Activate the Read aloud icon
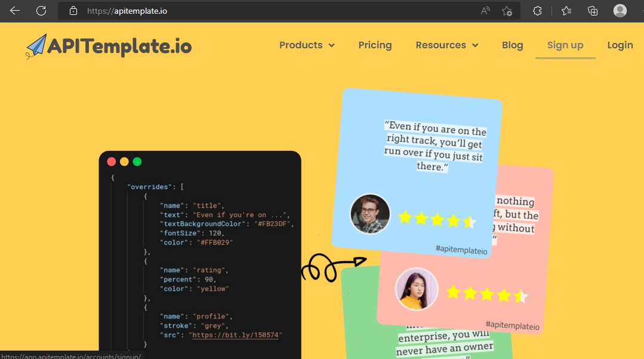Viewport: 644px width, 359px height. pos(485,11)
